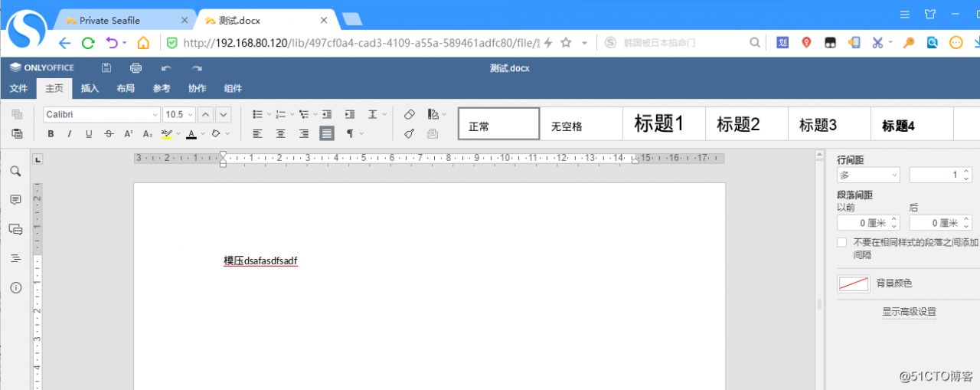980x390 pixels.
Task: Expand the numbered list options arrow
Action: click(x=292, y=114)
